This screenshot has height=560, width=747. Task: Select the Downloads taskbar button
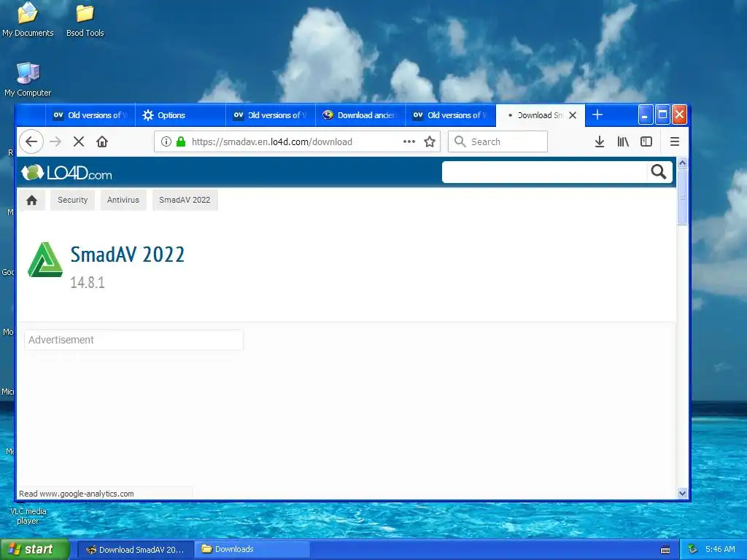coord(253,550)
